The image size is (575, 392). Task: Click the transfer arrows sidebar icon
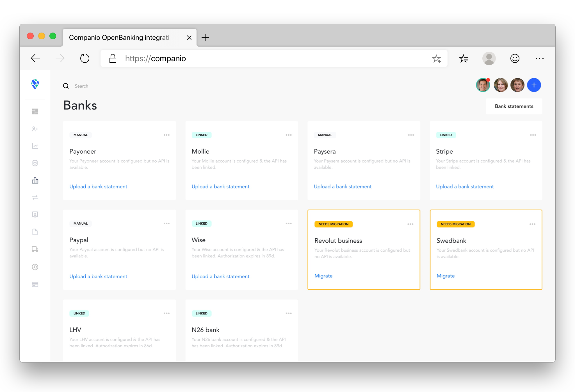[35, 198]
